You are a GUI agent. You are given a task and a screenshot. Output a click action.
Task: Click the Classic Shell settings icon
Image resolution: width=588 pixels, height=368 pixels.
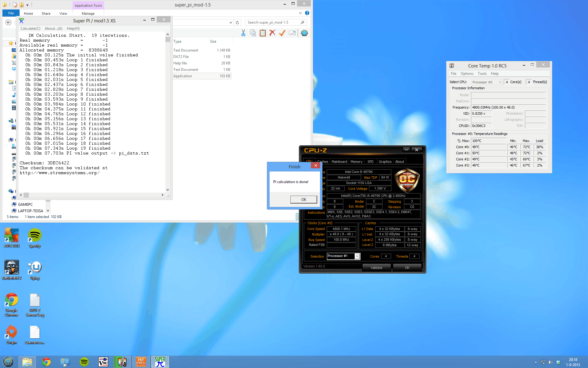click(x=304, y=33)
